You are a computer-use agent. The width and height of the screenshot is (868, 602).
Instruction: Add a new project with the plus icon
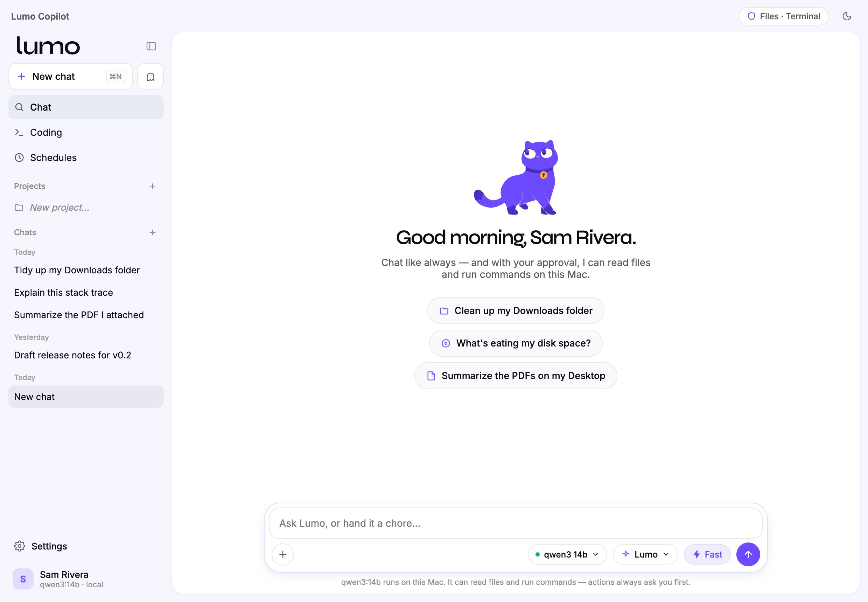[x=152, y=186]
